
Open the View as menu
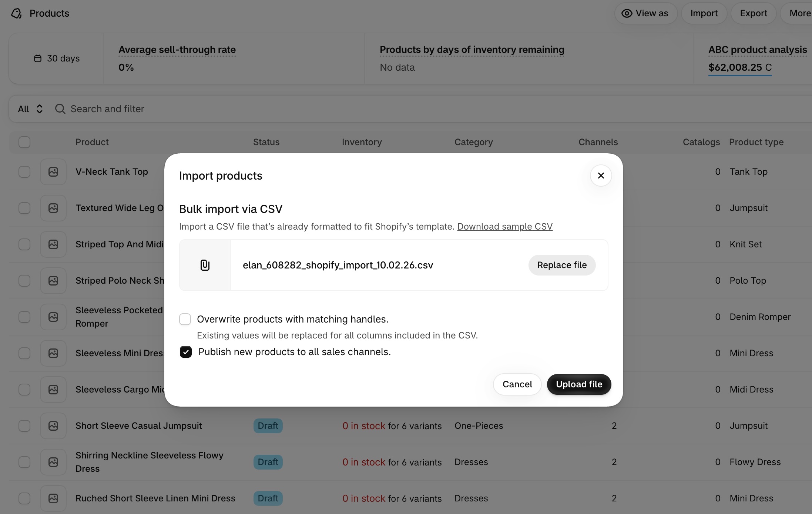point(646,13)
